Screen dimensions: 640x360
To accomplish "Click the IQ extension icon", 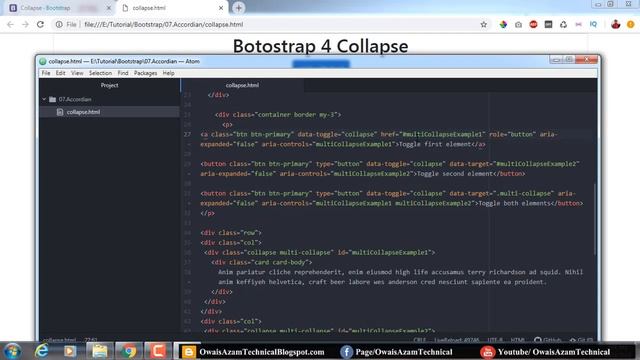I will (x=593, y=24).
